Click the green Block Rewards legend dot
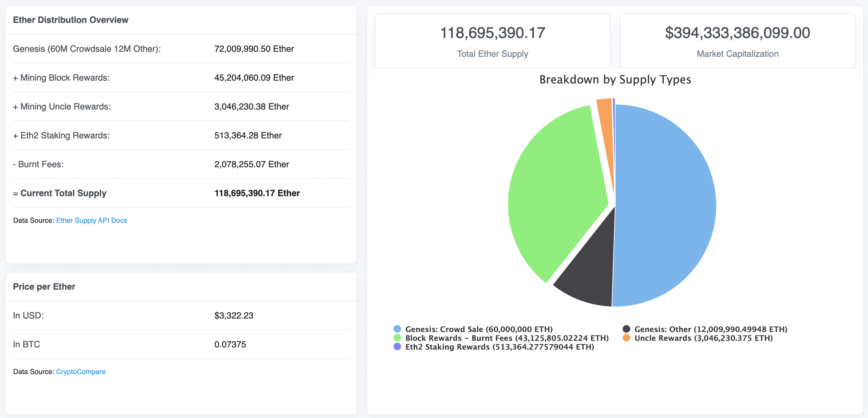Image resolution: width=868 pixels, height=418 pixels. (x=397, y=338)
